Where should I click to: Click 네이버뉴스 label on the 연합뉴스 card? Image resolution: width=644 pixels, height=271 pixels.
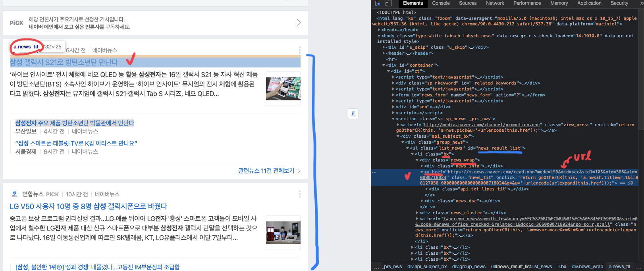tap(107, 194)
